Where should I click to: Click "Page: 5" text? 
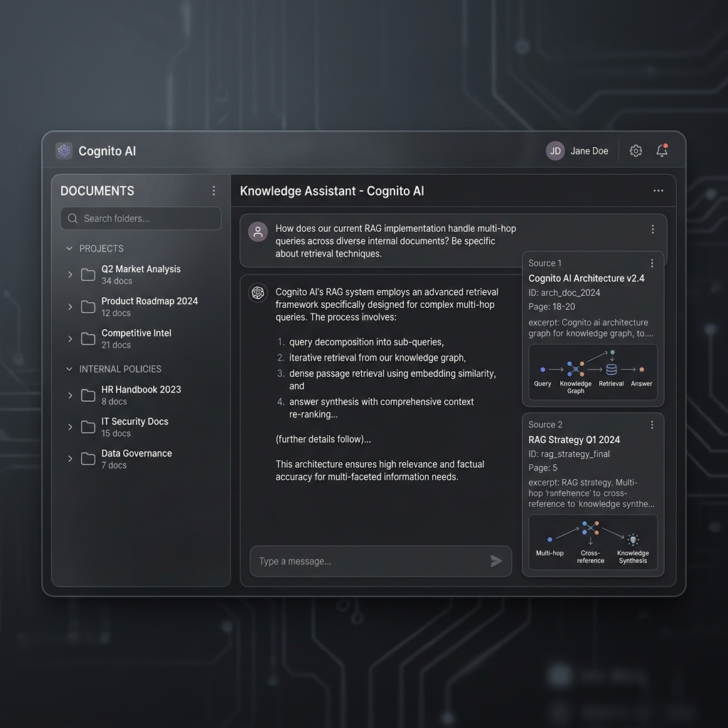point(542,468)
